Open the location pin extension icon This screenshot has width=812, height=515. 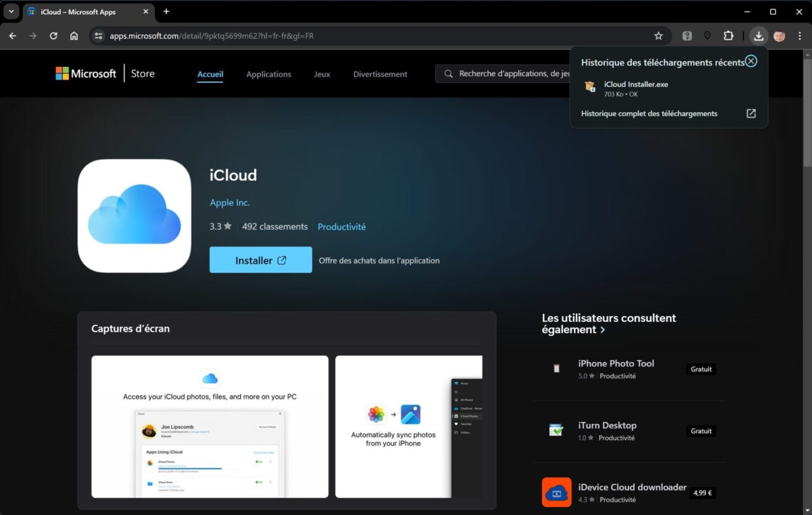pos(708,36)
